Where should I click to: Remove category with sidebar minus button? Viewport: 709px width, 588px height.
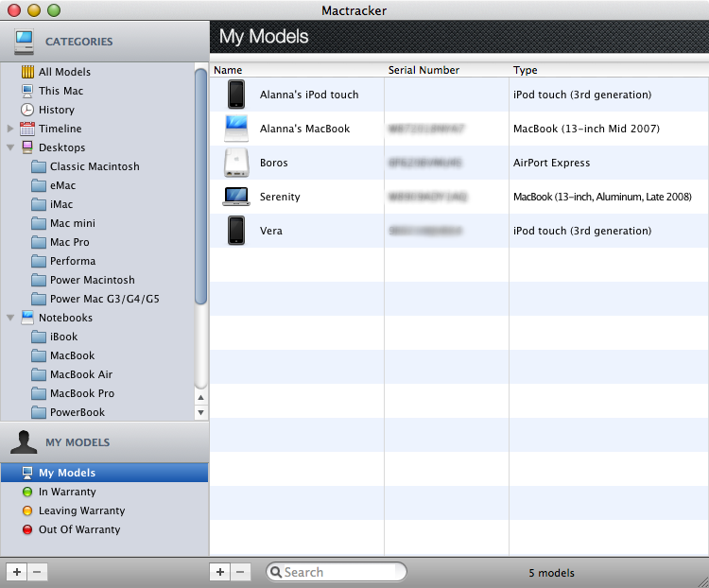pyautogui.click(x=38, y=572)
